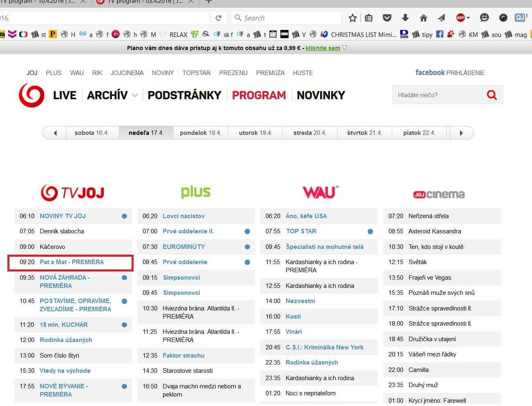Open the JOJ Cinema channel logo
The image size is (532, 406).
coord(439,194)
